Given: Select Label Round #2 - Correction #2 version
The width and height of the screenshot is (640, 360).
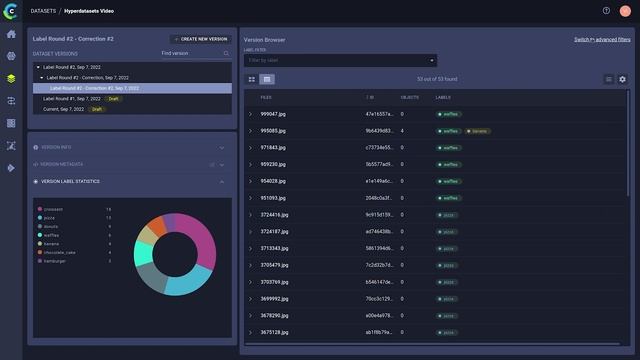Looking at the screenshot, I should click(132, 88).
